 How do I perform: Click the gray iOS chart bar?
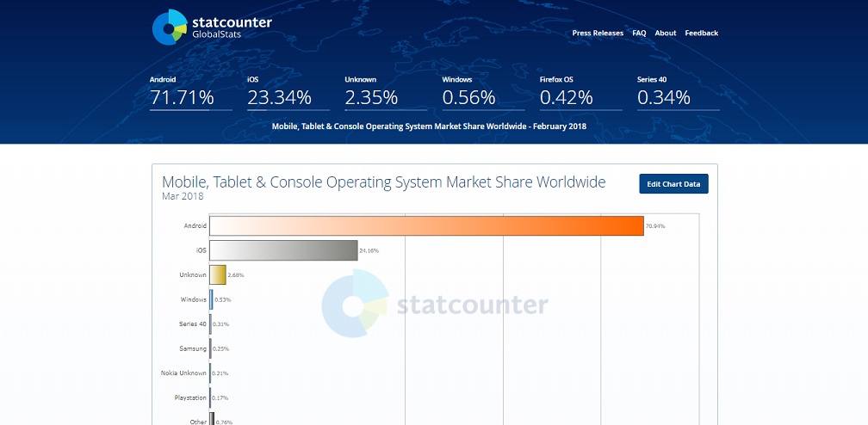pyautogui.click(x=283, y=250)
